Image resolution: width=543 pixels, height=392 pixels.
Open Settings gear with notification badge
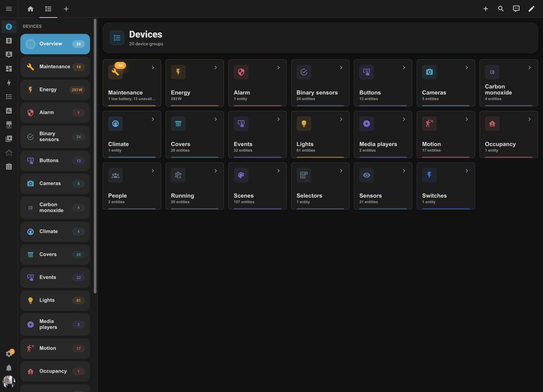click(x=9, y=354)
